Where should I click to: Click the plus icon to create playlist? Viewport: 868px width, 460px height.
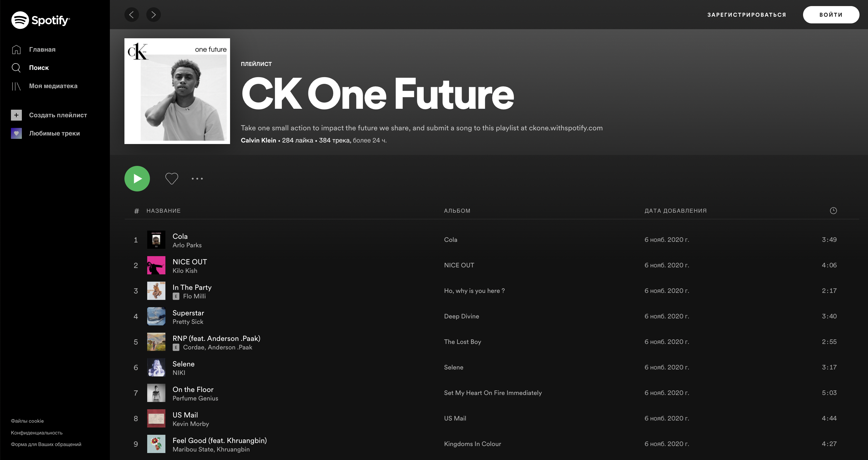pos(16,115)
